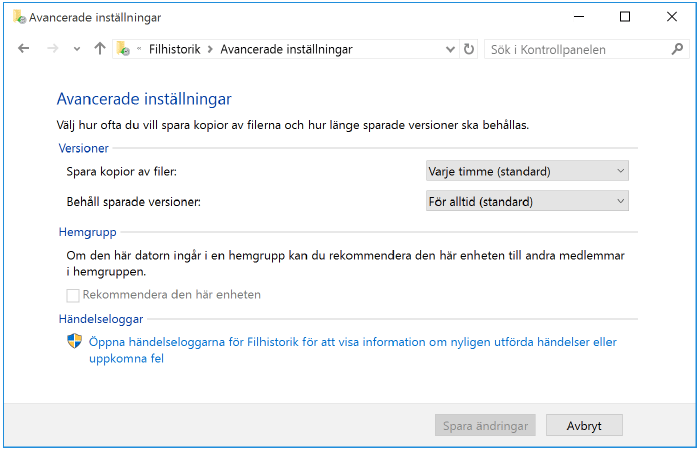Click the shield icon beside event logs link

point(74,342)
